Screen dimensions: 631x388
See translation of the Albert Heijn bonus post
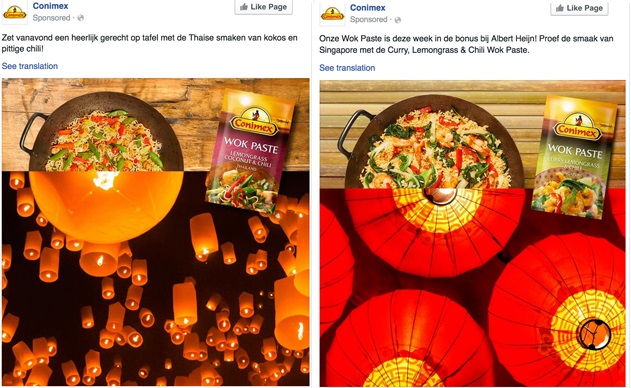point(347,68)
